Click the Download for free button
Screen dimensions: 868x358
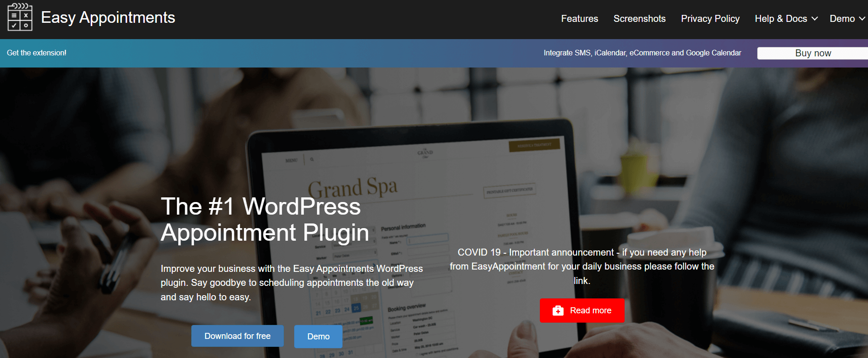(237, 336)
